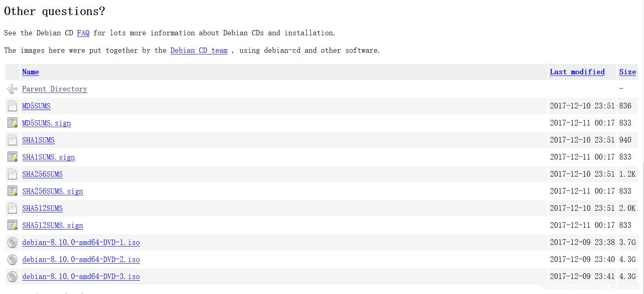This screenshot has height=294, width=644.
Task: Click the MD5SUMS.sign date 2017-12-11 00:17
Action: [582, 123]
